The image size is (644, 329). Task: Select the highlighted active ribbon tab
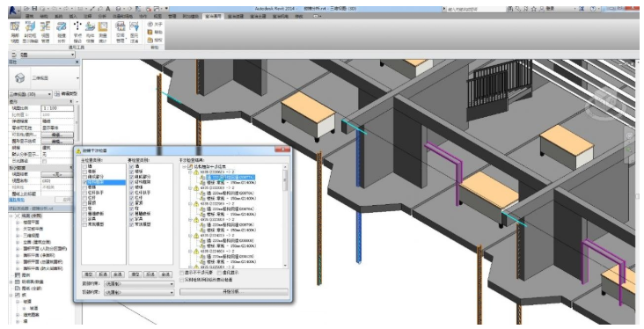click(x=213, y=17)
